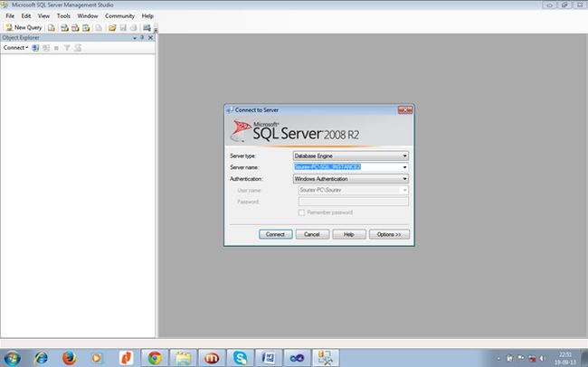Image resolution: width=588 pixels, height=367 pixels.
Task: Open the Window menu
Action: 88,15
